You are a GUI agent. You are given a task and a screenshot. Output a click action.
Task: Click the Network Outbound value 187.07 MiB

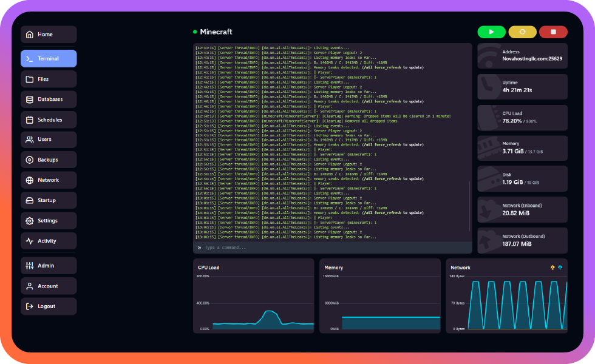pos(517,244)
